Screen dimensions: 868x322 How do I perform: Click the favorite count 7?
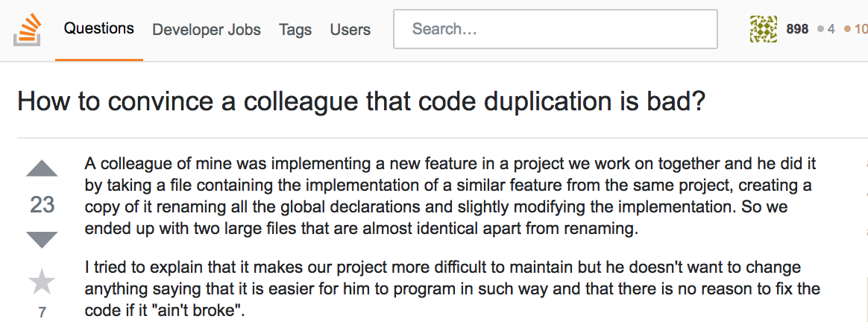pyautogui.click(x=42, y=312)
